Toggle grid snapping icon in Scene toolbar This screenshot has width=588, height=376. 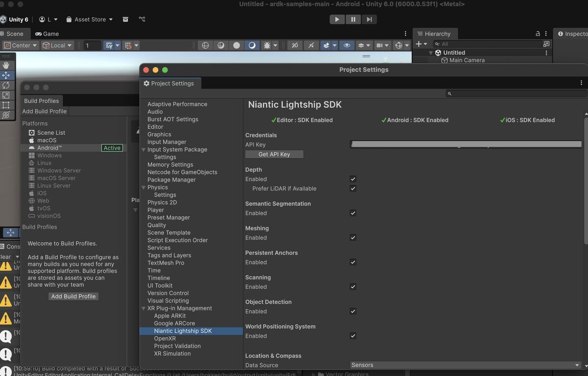[x=109, y=45]
